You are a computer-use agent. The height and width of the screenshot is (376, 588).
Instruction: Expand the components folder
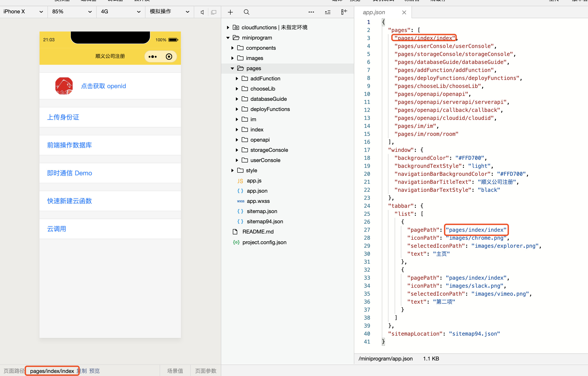click(232, 48)
